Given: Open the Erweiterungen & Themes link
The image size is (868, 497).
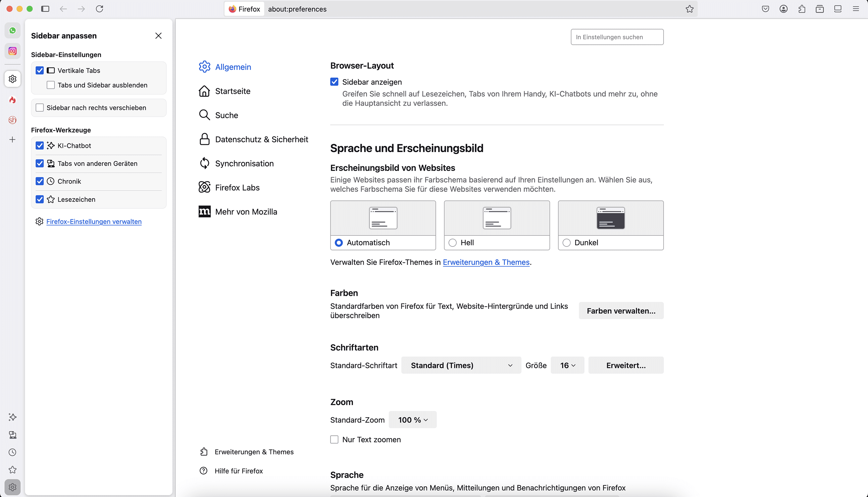Looking at the screenshot, I should (486, 262).
